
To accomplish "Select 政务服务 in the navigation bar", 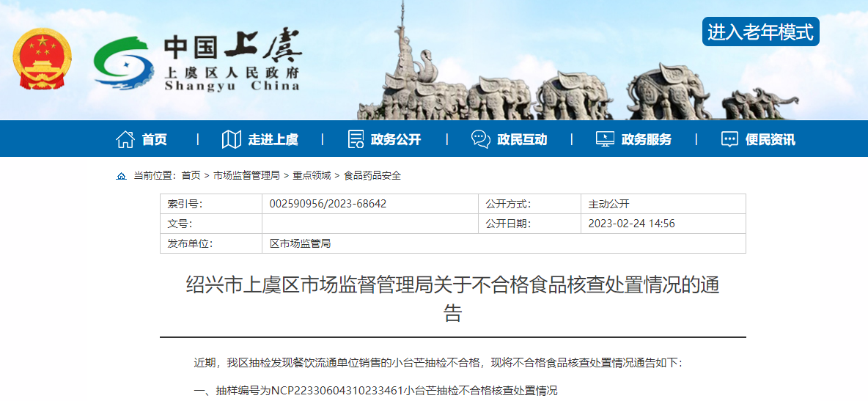I will coord(646,139).
